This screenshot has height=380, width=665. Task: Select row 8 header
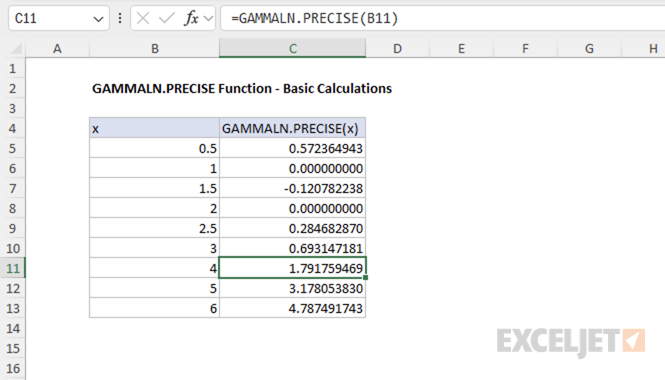tap(13, 208)
